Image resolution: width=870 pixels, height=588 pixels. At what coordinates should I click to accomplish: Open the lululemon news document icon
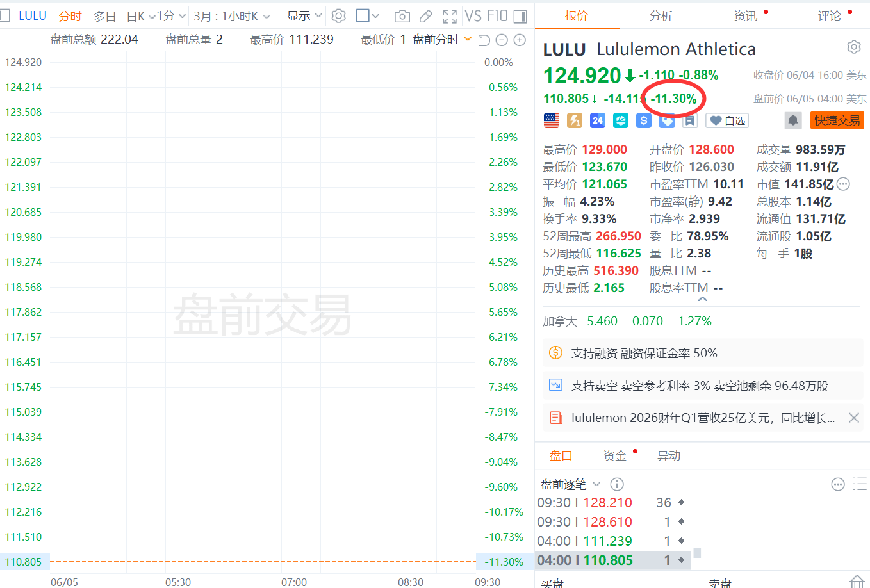pos(556,418)
